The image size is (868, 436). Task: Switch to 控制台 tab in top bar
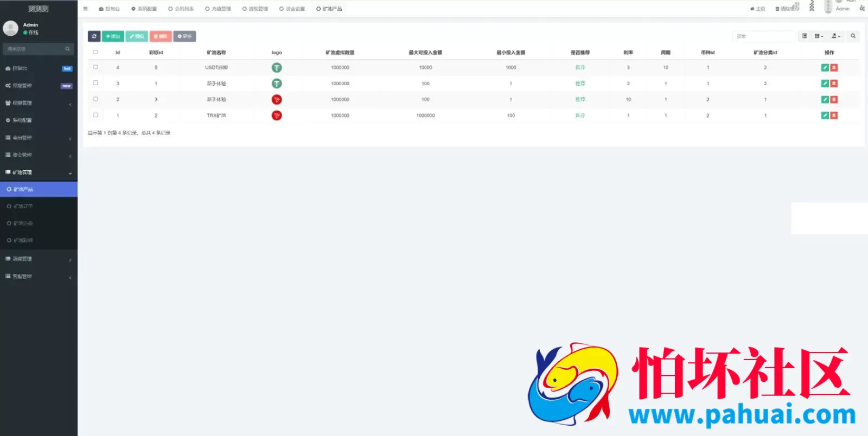pos(109,9)
